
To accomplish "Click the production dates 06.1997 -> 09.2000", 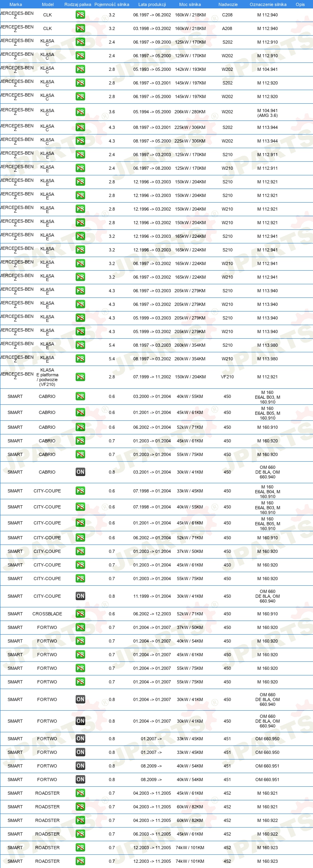I will tap(152, 42).
